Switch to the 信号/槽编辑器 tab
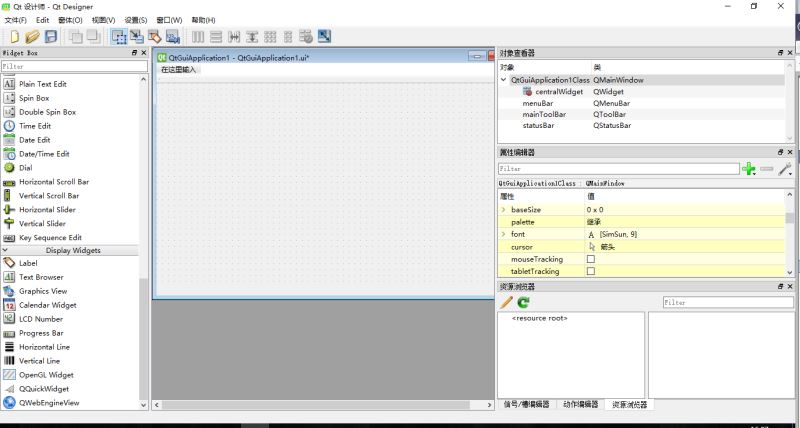This screenshot has width=800, height=428. pos(526,404)
